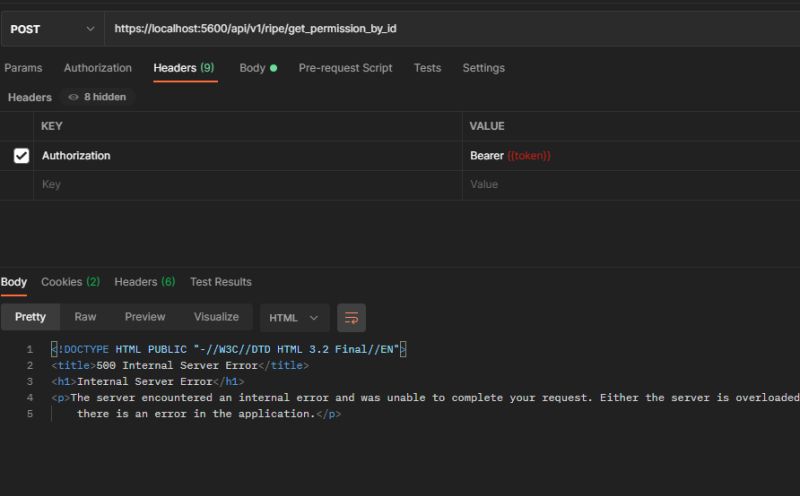Click the empty Key input field
Screen dimensions: 800x496
click(248, 185)
